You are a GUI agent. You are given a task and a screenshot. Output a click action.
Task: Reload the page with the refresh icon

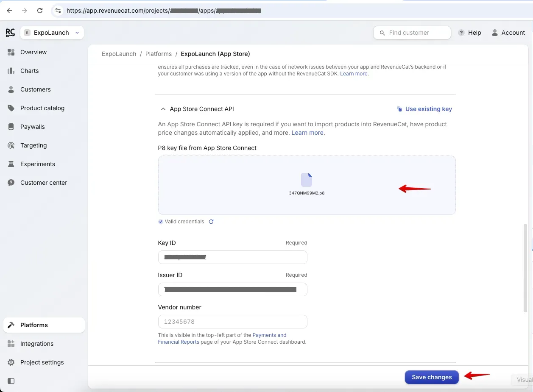[40, 11]
